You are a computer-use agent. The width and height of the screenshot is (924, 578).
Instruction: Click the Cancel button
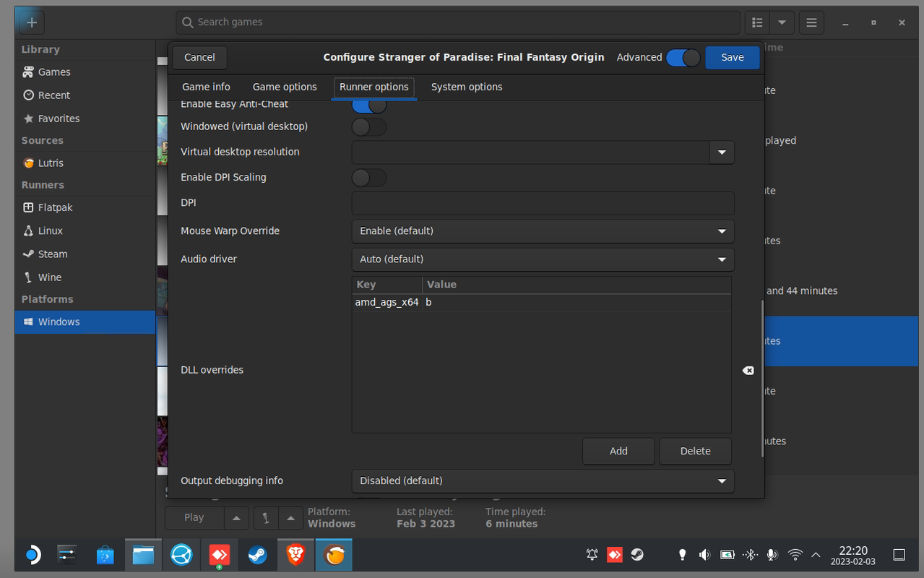199,58
